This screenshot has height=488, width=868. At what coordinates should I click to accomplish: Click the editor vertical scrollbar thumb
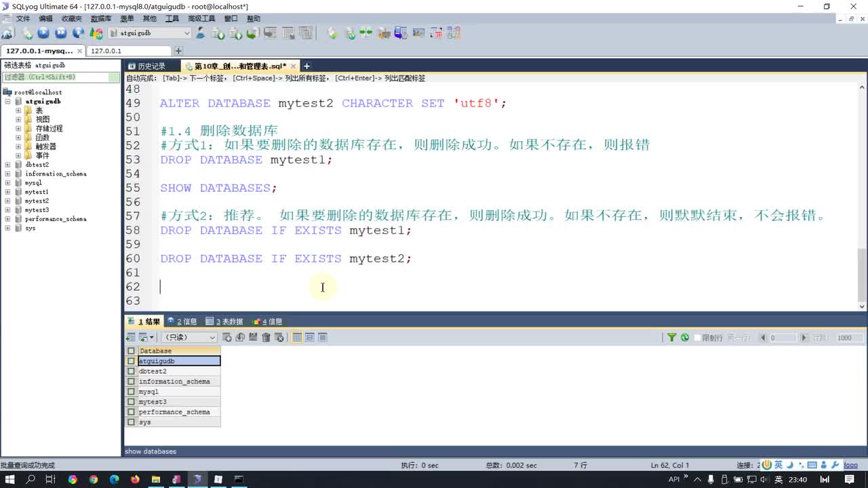862,274
